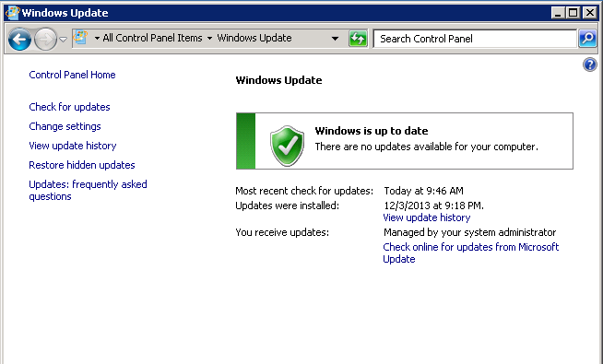Open Updates: frequently asked questions

[89, 190]
